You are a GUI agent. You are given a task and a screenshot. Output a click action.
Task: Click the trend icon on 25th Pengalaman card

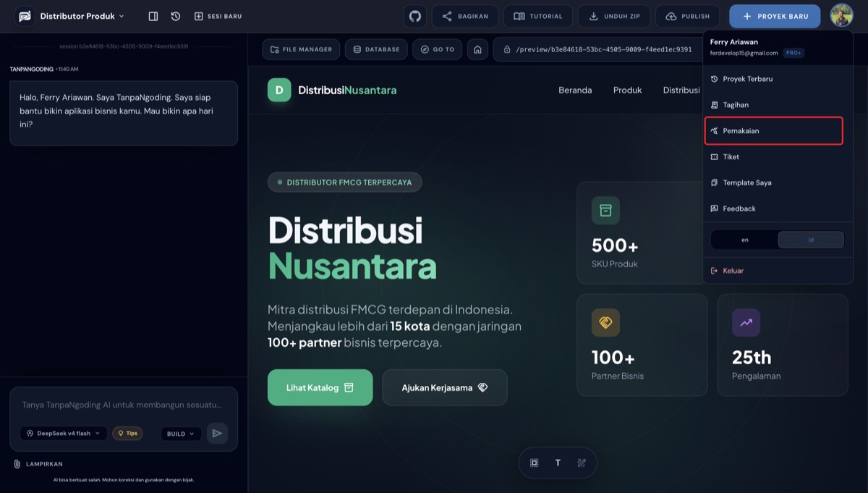pos(746,323)
